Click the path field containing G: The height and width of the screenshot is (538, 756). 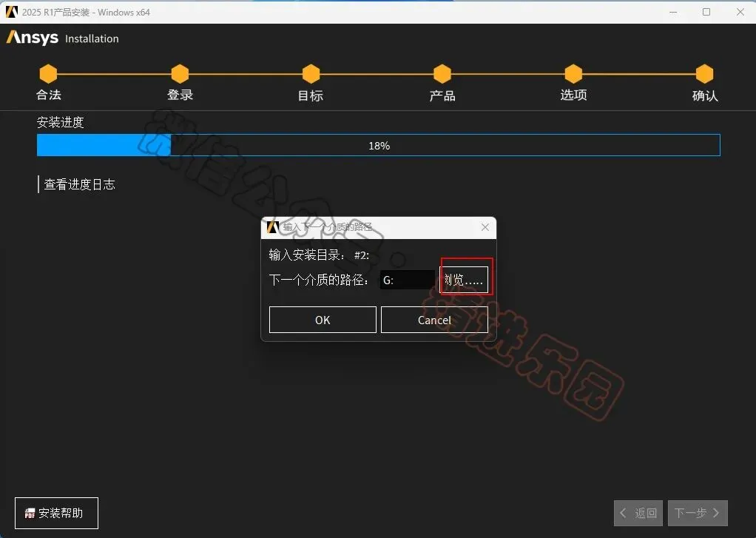pos(408,280)
